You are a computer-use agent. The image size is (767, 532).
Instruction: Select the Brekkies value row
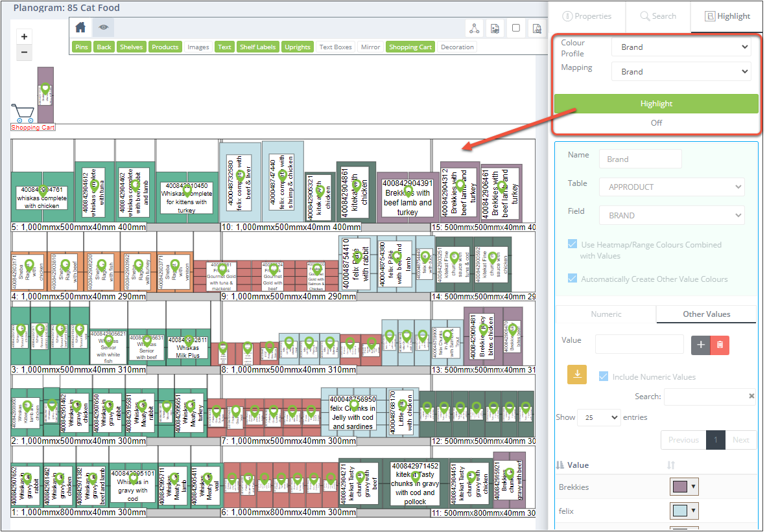(x=656, y=487)
